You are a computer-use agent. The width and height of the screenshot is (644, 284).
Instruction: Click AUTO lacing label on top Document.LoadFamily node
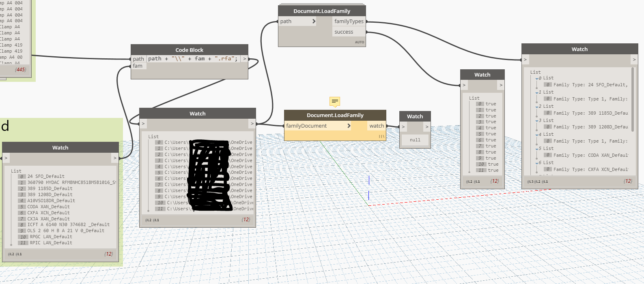tap(360, 42)
